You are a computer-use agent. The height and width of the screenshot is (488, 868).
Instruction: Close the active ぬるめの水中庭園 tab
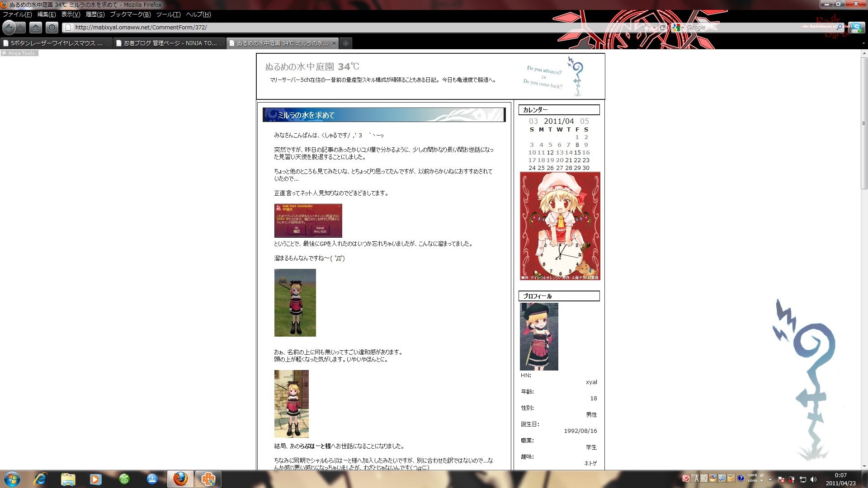pos(334,43)
